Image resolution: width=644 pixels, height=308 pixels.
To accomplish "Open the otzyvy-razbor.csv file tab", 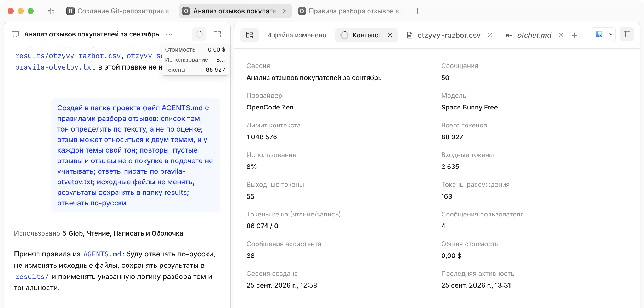I will point(444,35).
